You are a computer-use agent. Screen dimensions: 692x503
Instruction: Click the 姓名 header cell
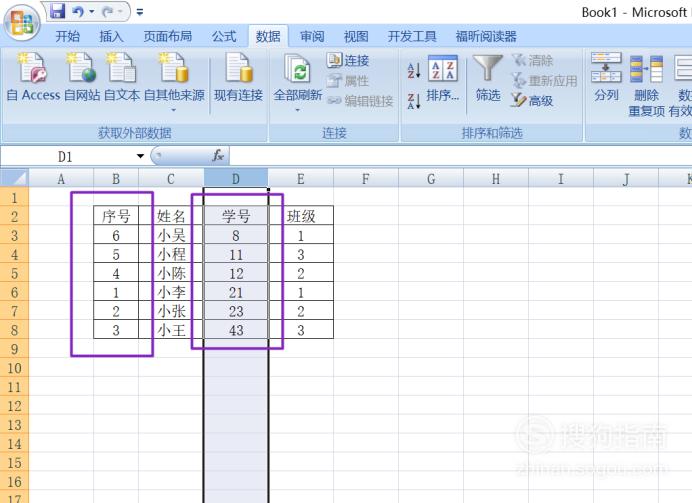click(x=171, y=216)
